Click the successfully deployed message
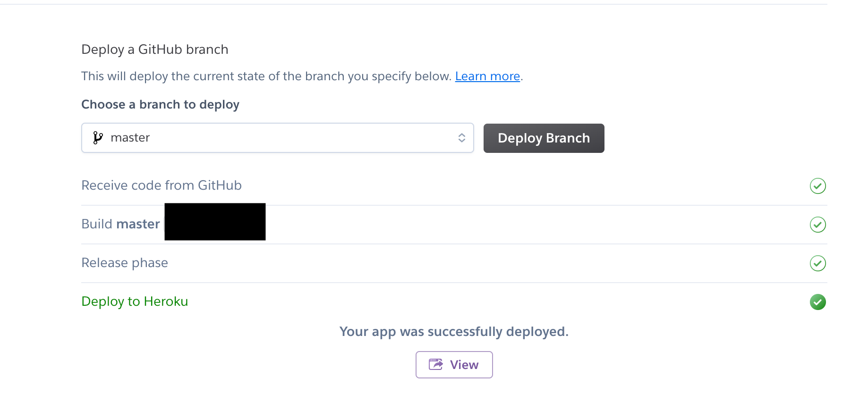The image size is (868, 419). point(454,332)
